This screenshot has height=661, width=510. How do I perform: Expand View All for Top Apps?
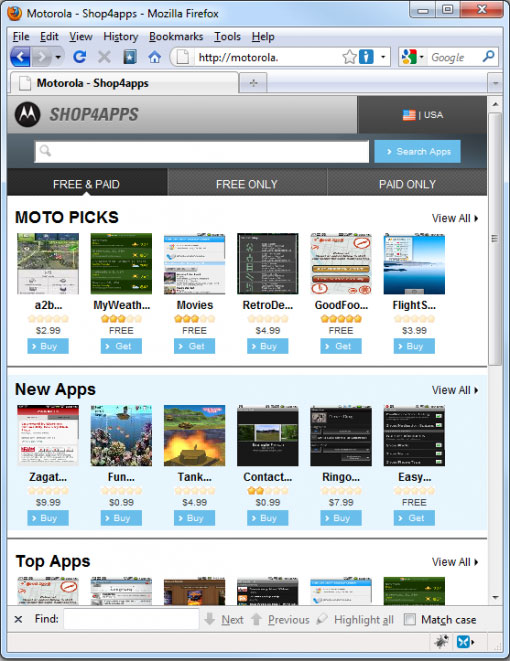tap(455, 562)
